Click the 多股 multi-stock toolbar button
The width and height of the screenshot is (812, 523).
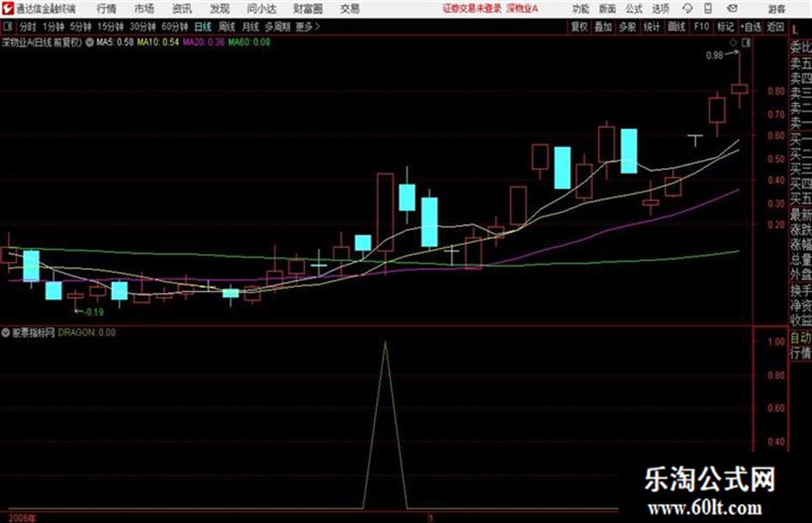pyautogui.click(x=627, y=27)
